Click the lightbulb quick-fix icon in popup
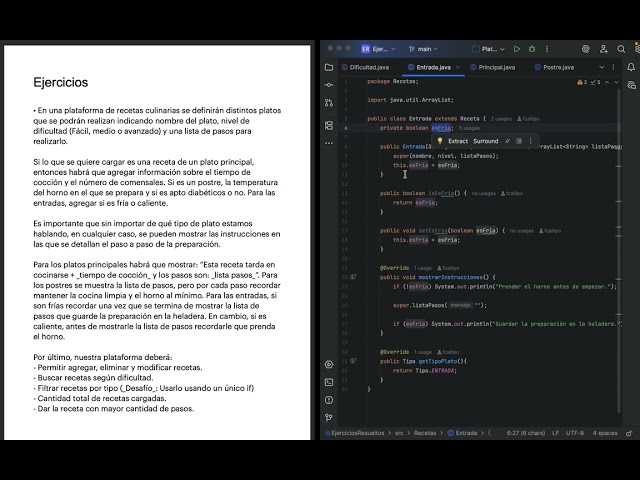 [440, 141]
